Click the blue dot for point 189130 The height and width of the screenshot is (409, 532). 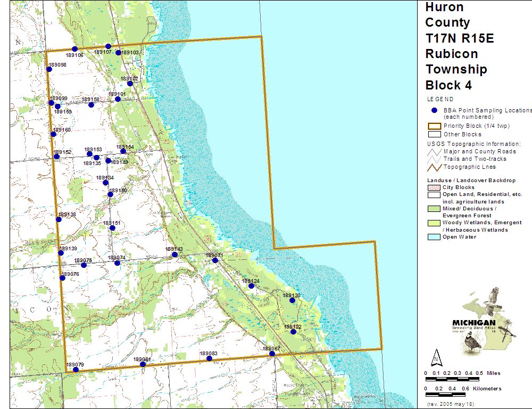click(x=292, y=300)
